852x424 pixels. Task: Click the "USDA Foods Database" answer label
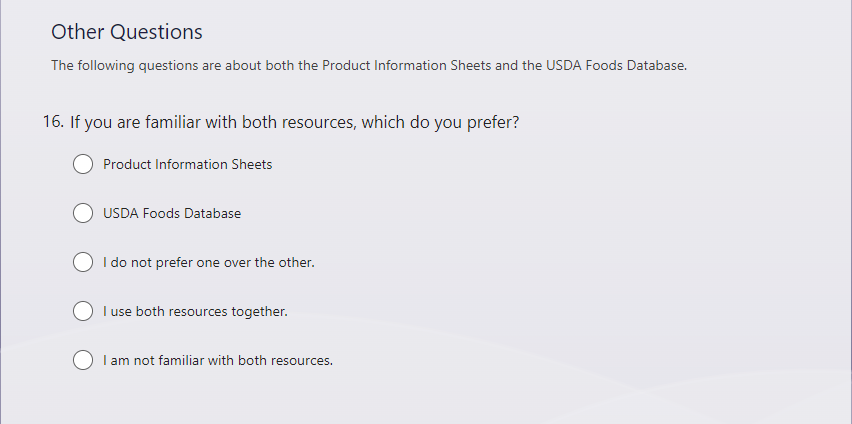click(172, 213)
